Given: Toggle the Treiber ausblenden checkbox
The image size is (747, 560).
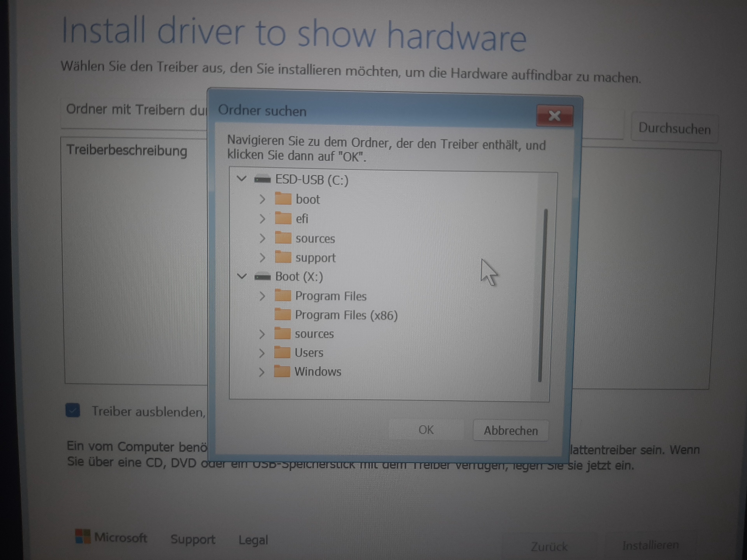Looking at the screenshot, I should pos(73,410).
